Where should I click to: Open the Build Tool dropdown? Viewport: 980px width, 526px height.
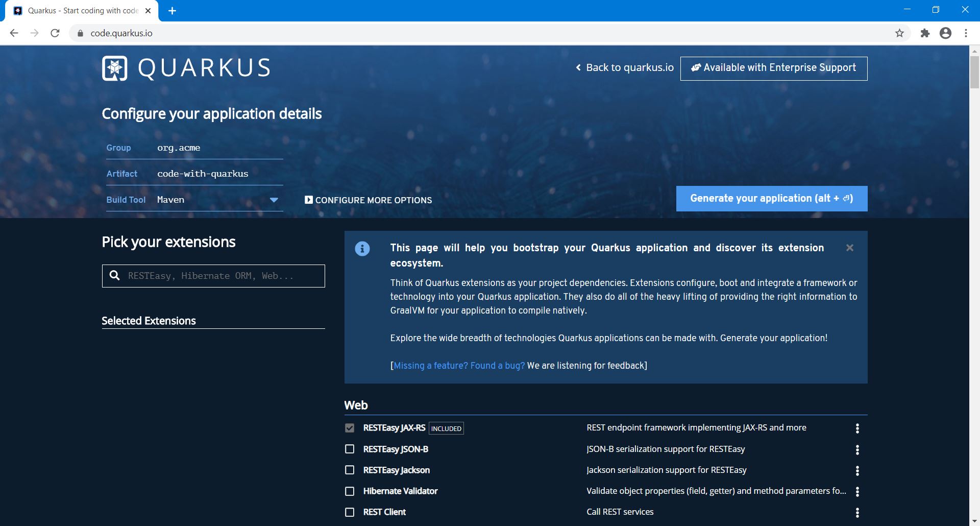coord(274,200)
